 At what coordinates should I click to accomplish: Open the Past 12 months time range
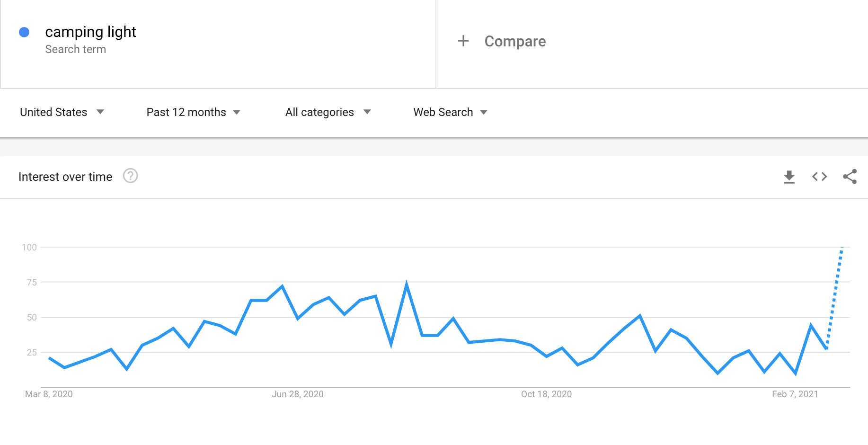pyautogui.click(x=193, y=112)
